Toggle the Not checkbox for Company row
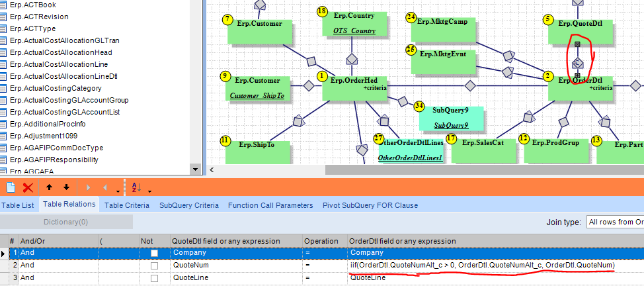The height and width of the screenshot is (290, 644). [x=155, y=254]
